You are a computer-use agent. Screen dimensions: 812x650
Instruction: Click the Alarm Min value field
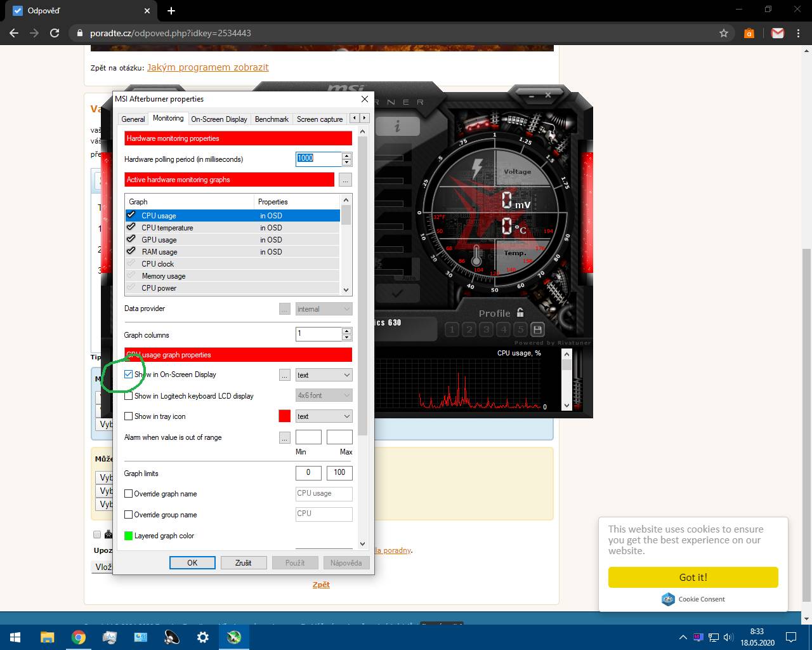[x=308, y=437]
